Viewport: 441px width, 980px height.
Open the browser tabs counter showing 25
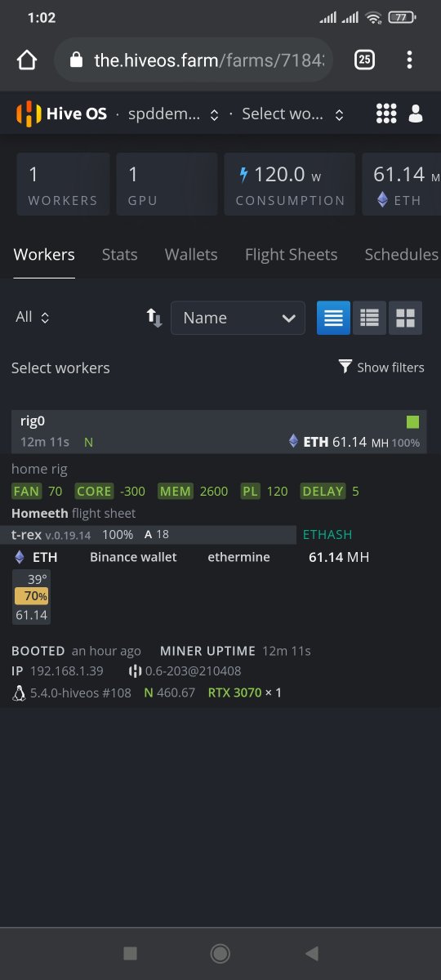[364, 60]
